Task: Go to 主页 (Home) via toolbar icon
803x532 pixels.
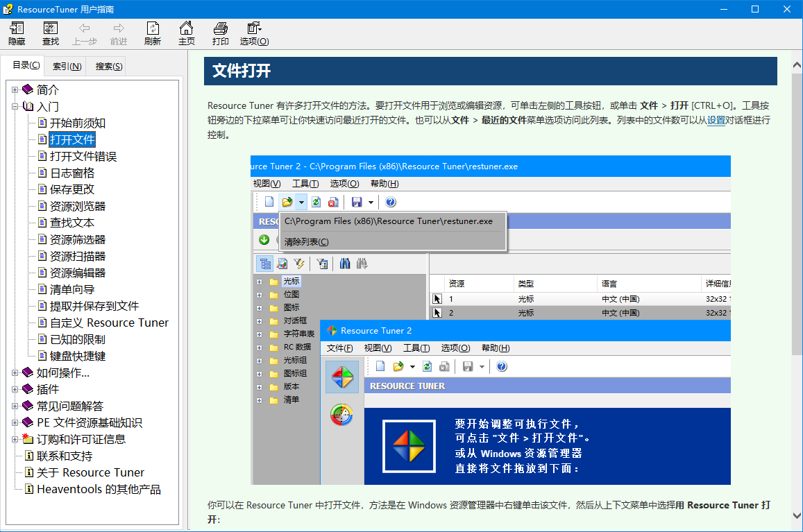Action: [x=186, y=28]
